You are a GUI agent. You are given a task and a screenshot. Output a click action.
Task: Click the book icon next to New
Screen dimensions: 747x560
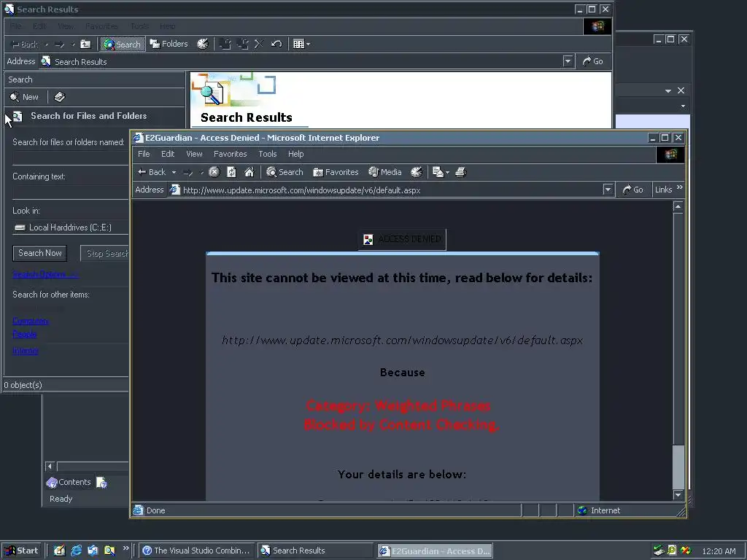60,97
